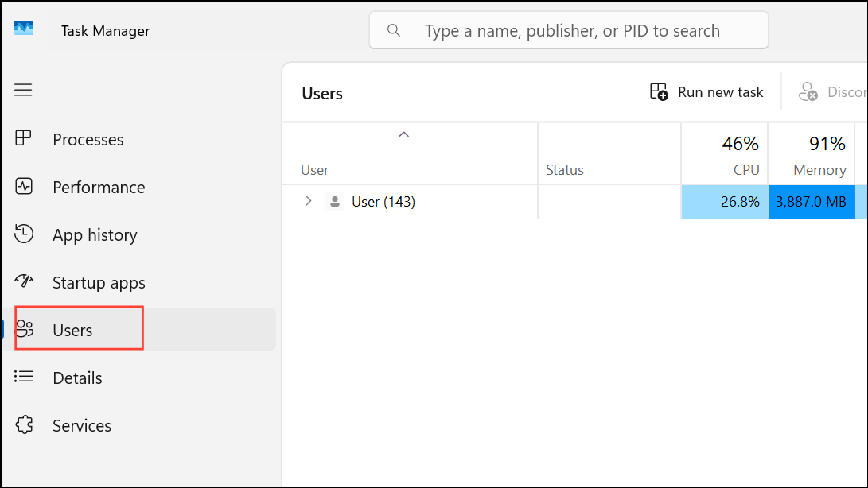This screenshot has height=488, width=868.
Task: Click the App history clock icon
Action: coord(24,234)
